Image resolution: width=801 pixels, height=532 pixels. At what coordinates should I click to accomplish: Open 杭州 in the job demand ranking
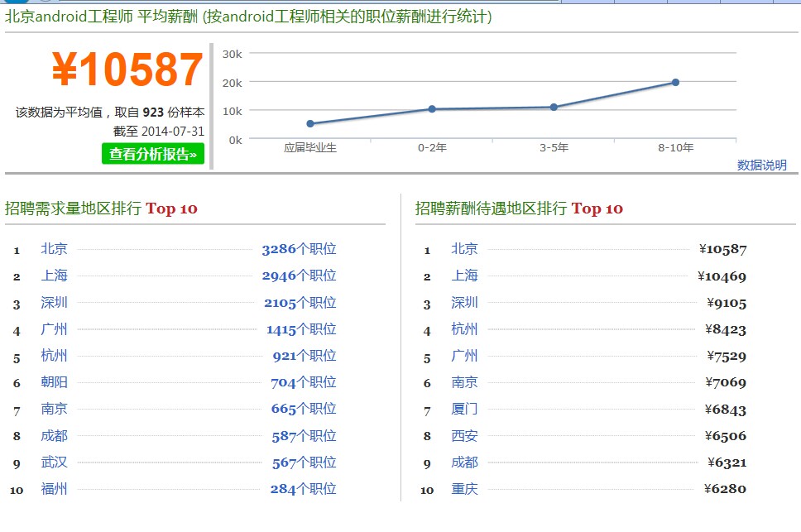click(54, 355)
